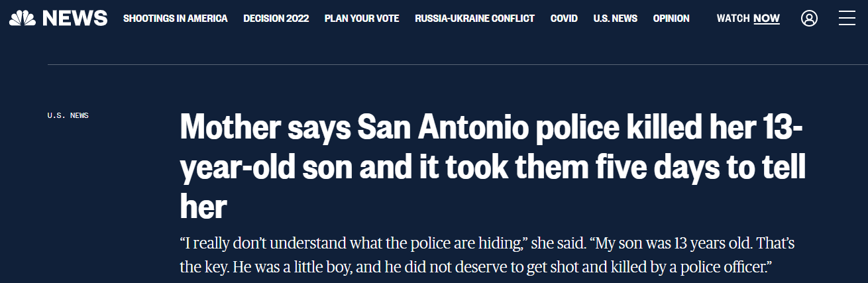
Task: Open the Shootings in America section
Action: 175,19
